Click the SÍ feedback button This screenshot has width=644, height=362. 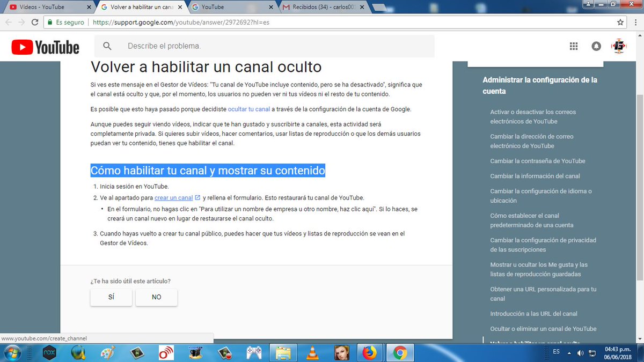[111, 297]
